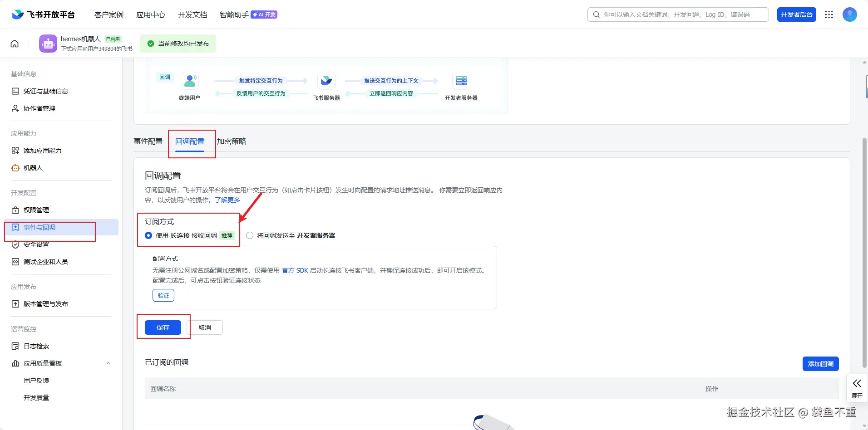Click the 添加应用能力 grid icon
The width and height of the screenshot is (868, 430).
15,151
